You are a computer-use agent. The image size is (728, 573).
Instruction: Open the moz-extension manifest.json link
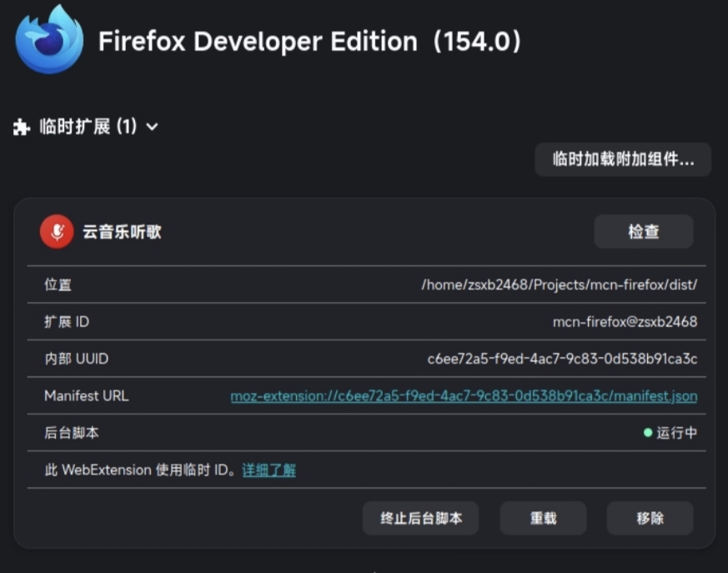(464, 396)
